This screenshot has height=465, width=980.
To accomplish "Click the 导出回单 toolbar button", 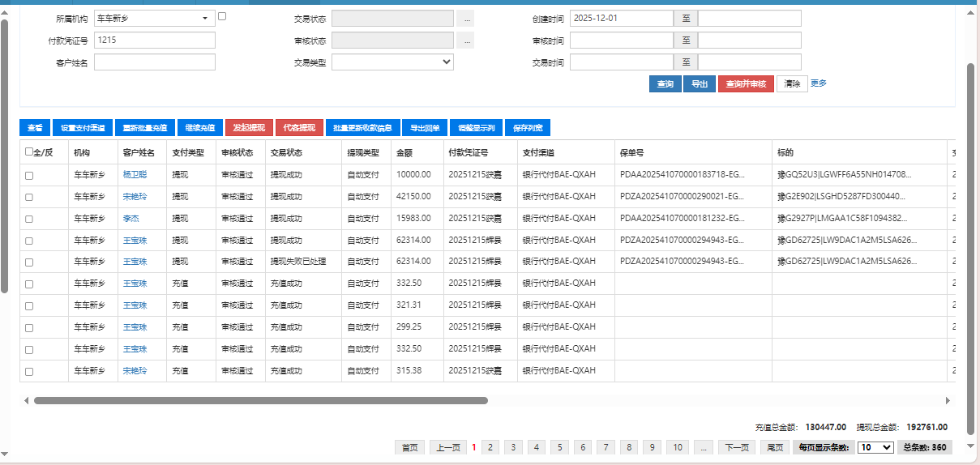I will click(x=424, y=128).
